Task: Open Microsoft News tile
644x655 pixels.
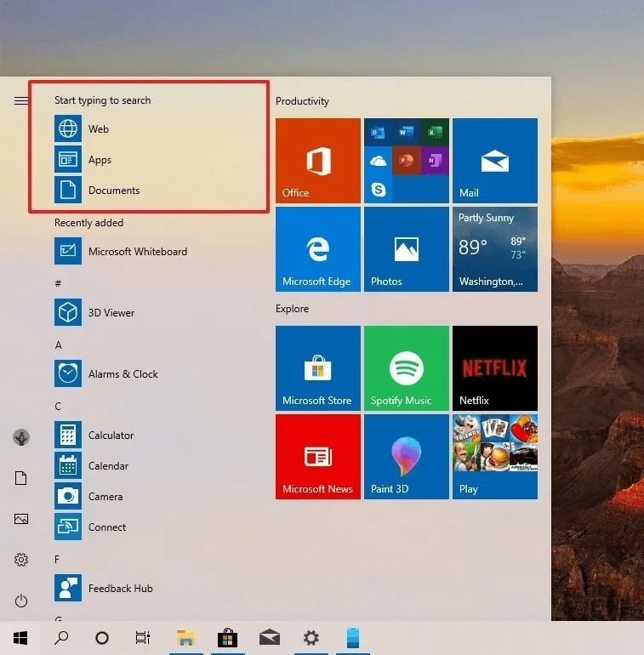Action: pyautogui.click(x=318, y=457)
